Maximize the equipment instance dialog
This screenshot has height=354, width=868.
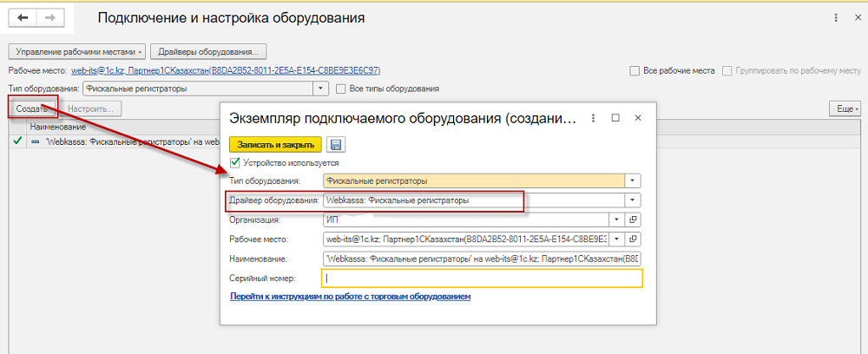point(615,118)
